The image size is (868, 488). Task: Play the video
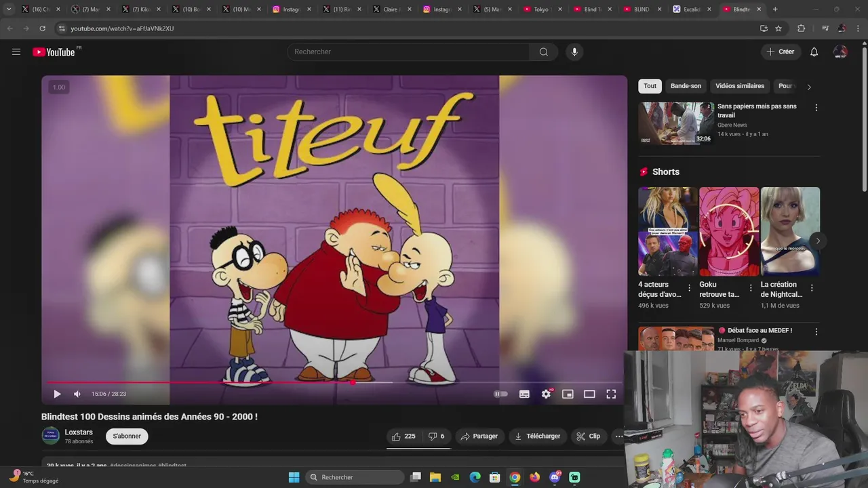57,394
